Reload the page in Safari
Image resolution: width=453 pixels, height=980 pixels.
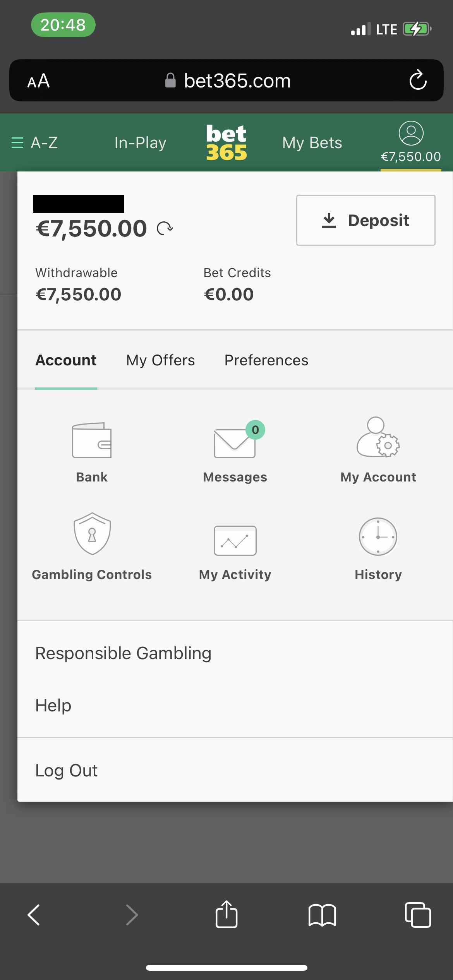click(418, 81)
